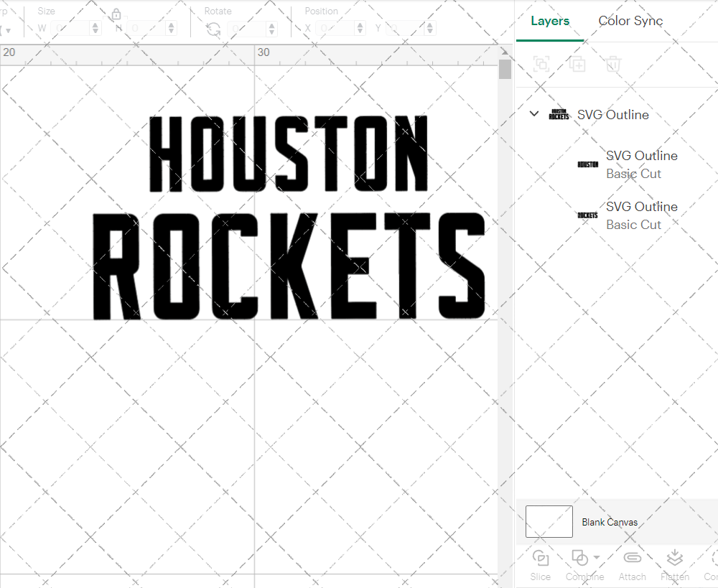
Task: Click the X position input field
Action: 334,27
